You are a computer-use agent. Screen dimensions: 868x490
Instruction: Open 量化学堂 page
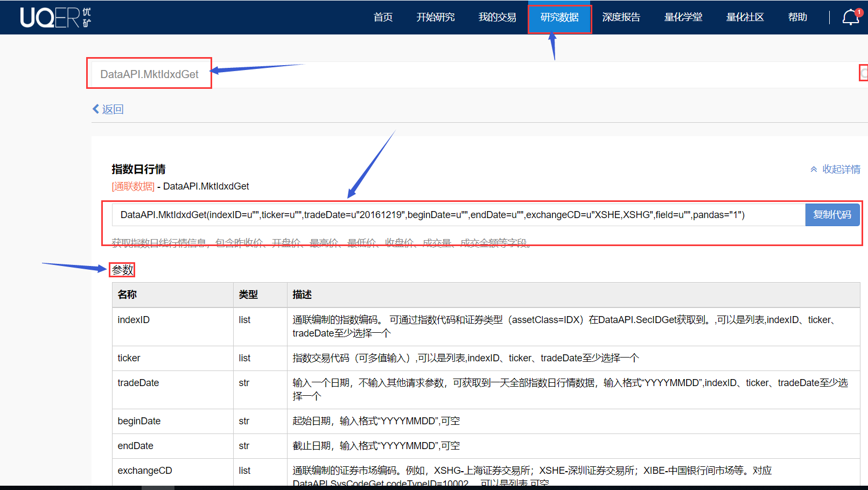coord(683,17)
